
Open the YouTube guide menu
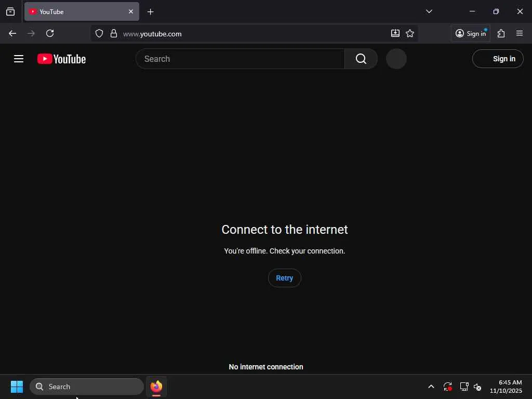[19, 59]
